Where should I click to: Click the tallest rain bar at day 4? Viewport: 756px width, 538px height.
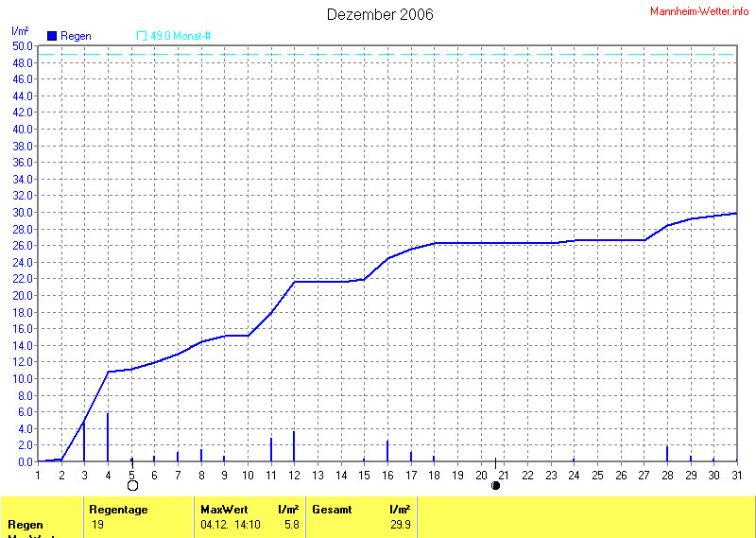point(108,438)
